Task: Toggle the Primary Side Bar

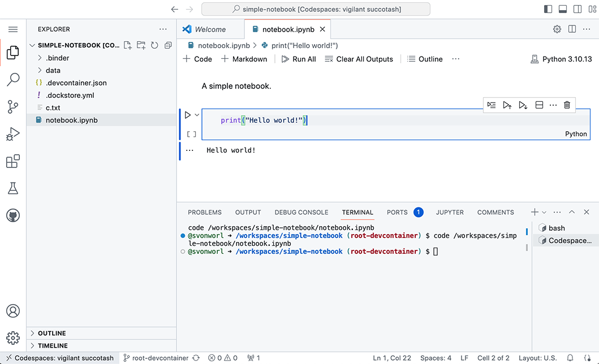Action: (548, 8)
